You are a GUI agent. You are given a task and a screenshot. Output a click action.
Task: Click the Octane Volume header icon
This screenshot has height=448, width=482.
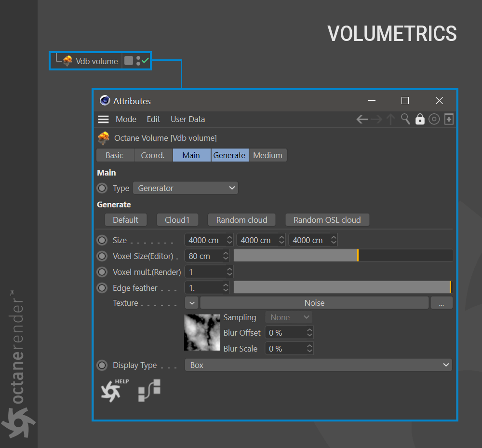(x=104, y=138)
